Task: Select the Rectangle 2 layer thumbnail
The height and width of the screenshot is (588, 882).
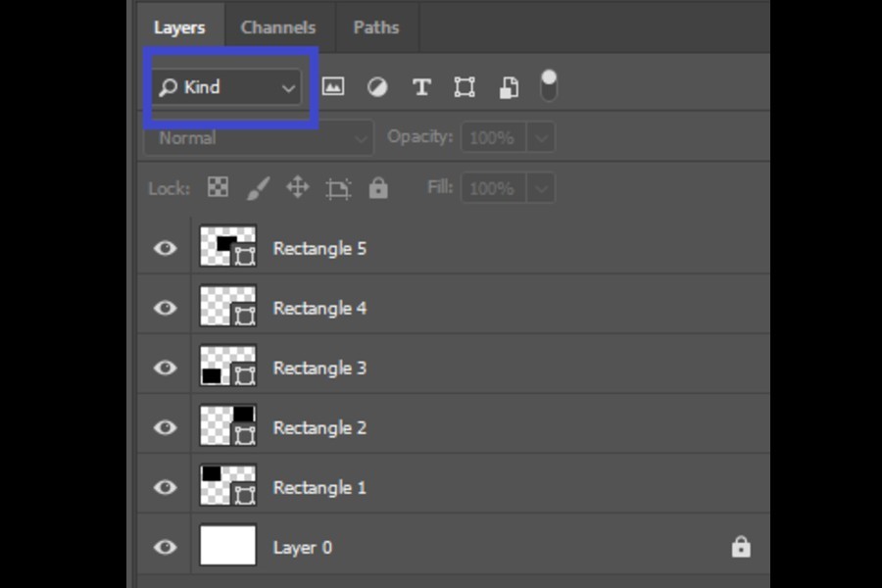Action: tap(227, 425)
